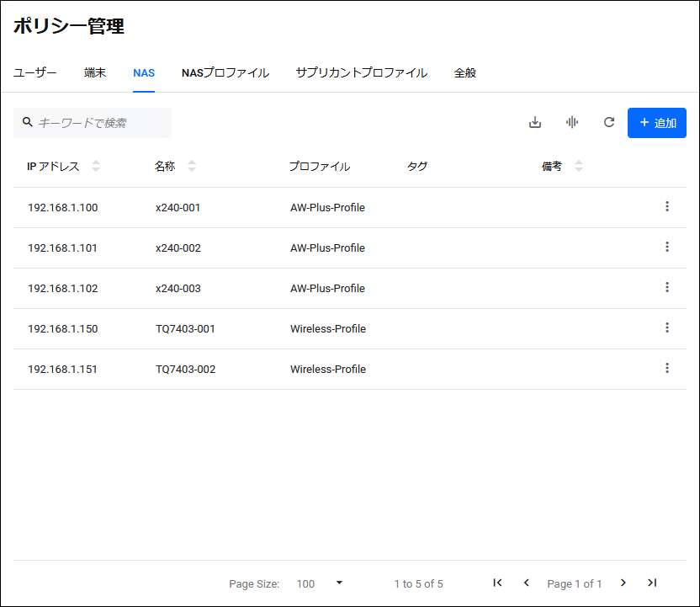Click the name TQ7403-002

coord(185,370)
